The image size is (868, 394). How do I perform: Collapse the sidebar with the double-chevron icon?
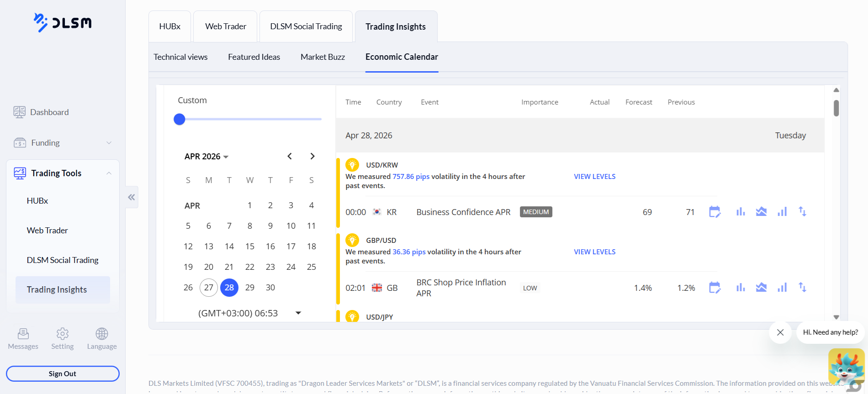point(132,197)
